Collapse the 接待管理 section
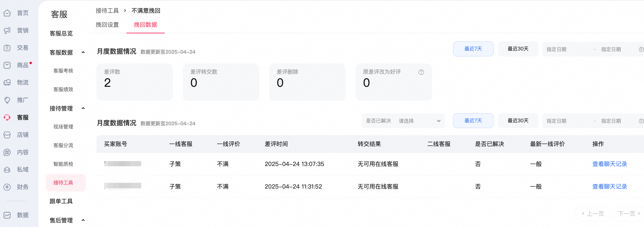 [x=83, y=108]
